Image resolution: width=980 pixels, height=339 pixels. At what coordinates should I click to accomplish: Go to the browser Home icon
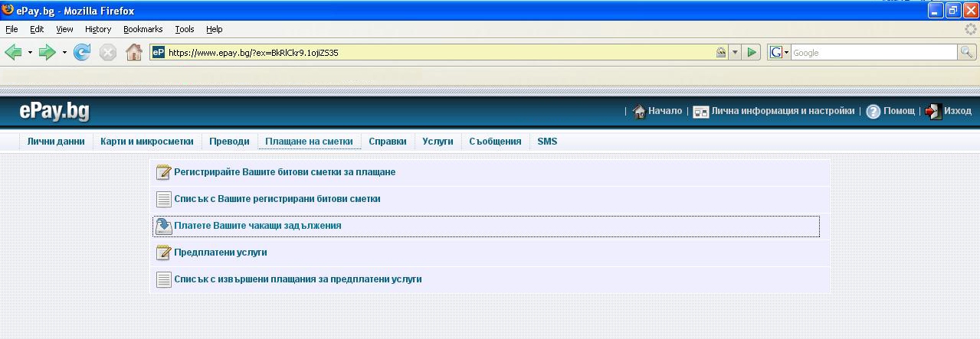pos(134,52)
